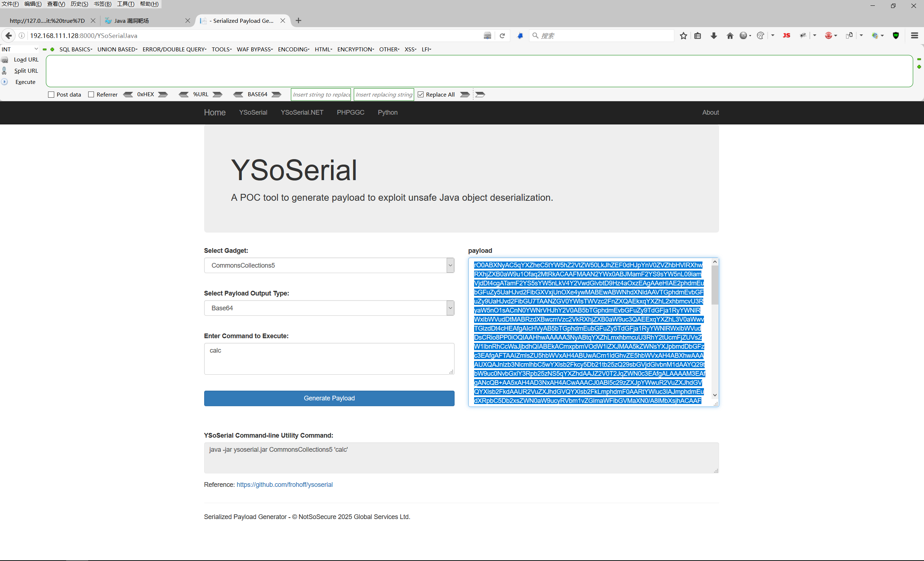Enable the Post data checkbox
Screen dimensions: 924x561
51,94
